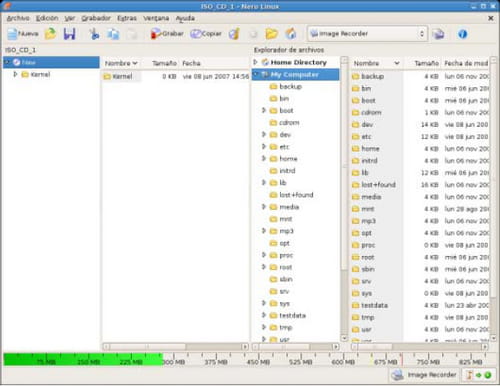Expand the boot folder in tree
The image size is (500, 386).
(264, 110)
